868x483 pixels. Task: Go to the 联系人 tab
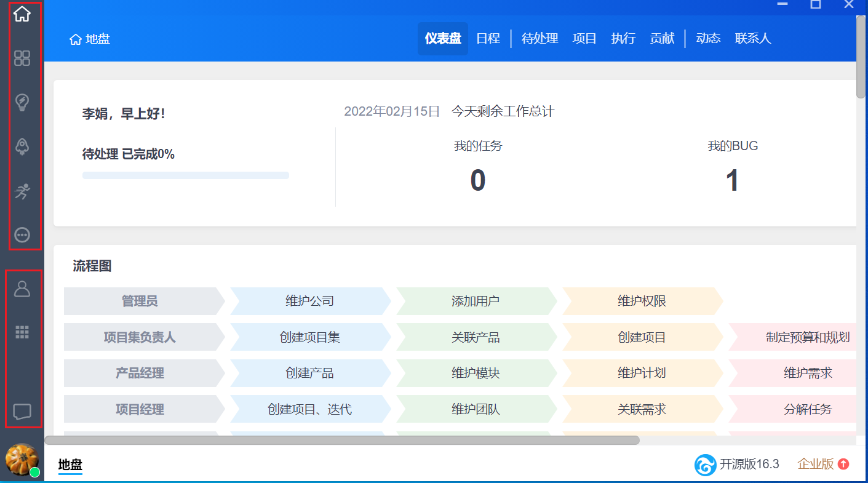[752, 39]
